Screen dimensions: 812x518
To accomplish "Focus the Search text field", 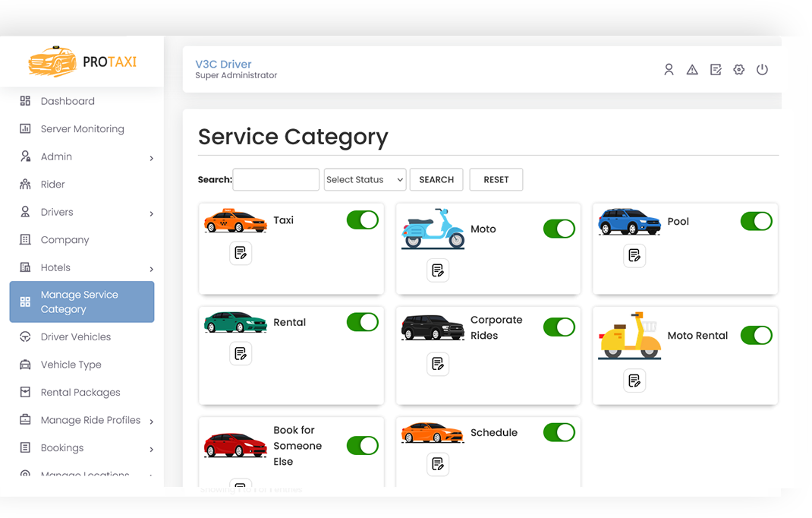I will coord(276,179).
